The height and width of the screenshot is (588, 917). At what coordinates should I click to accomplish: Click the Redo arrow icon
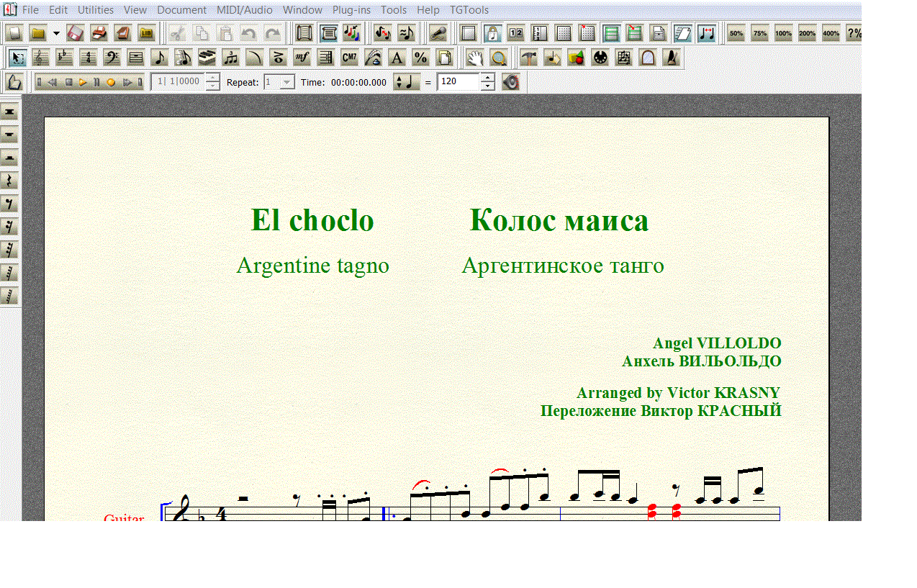(272, 33)
